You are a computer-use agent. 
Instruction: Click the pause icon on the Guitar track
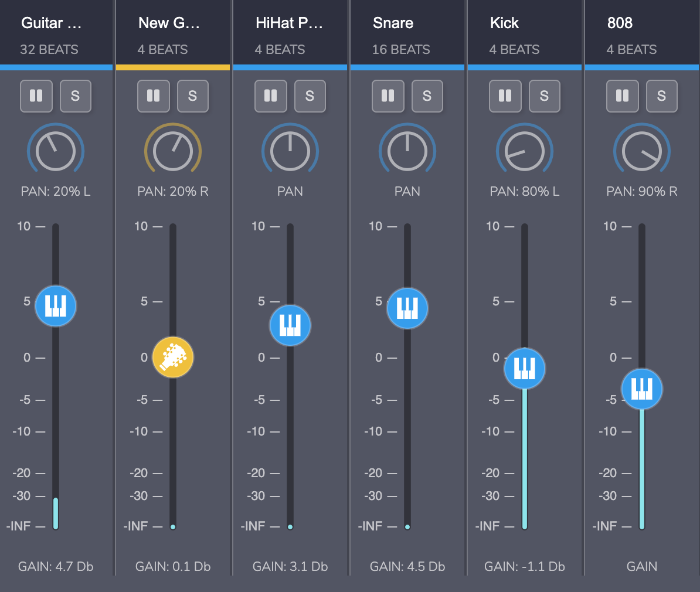36,96
